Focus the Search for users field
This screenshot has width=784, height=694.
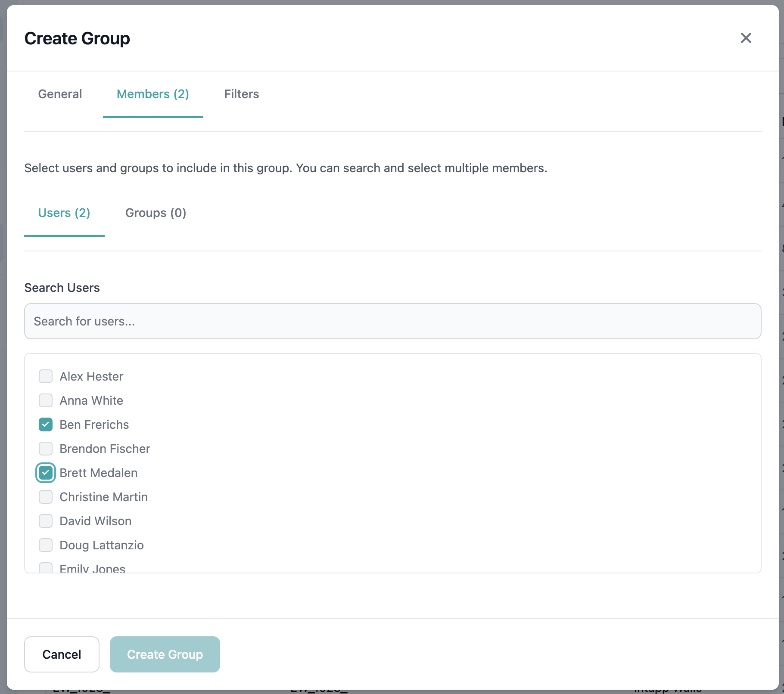click(x=392, y=321)
